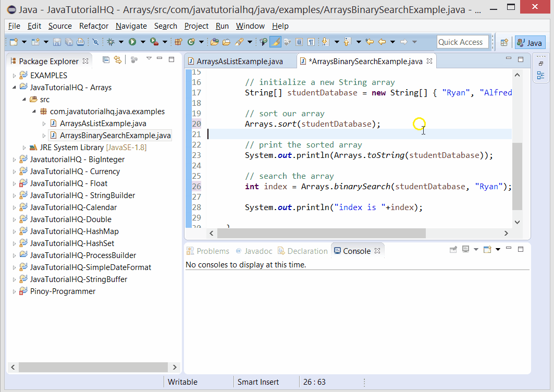The image size is (554, 392).
Task: Open a new Console with the Open Console icon
Action: [487, 249]
